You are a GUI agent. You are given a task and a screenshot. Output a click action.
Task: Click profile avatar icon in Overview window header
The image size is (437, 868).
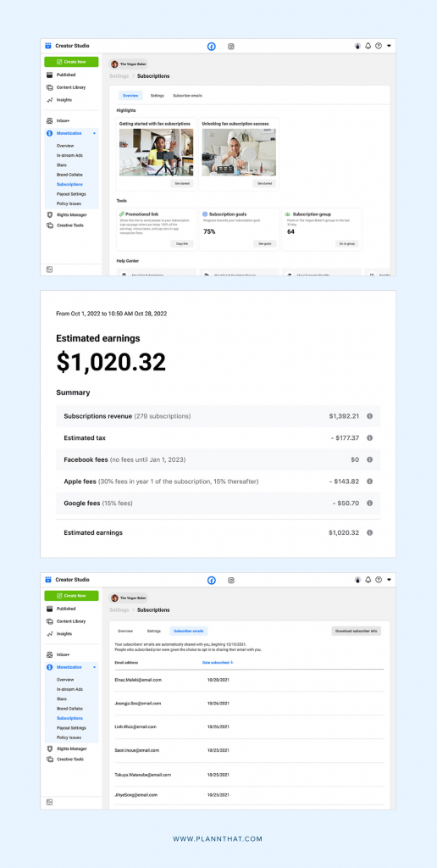click(357, 46)
